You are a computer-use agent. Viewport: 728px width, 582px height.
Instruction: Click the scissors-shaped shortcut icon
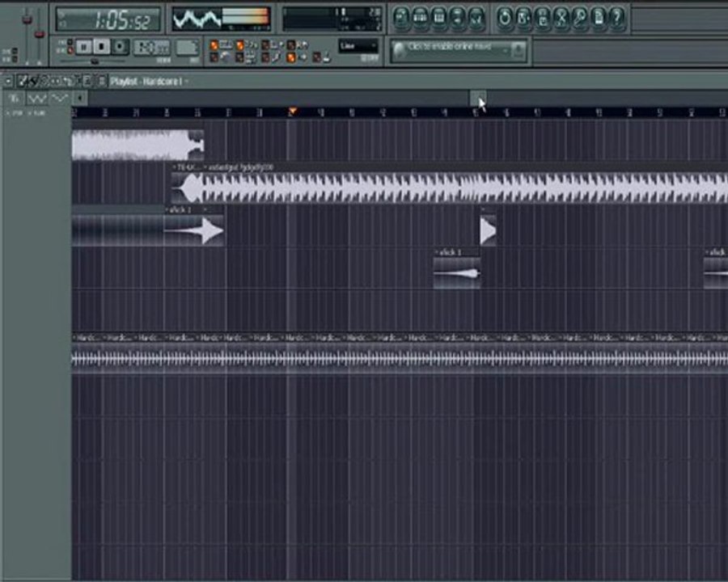561,18
